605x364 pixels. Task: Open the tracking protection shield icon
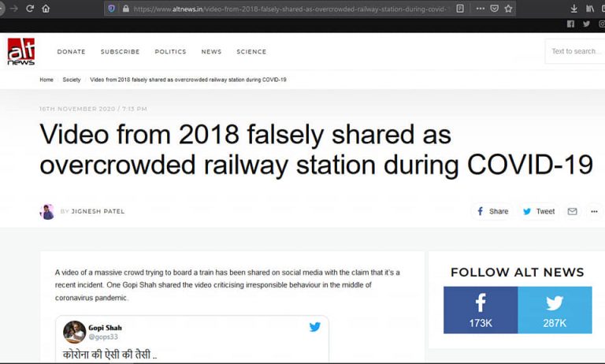pos(111,9)
